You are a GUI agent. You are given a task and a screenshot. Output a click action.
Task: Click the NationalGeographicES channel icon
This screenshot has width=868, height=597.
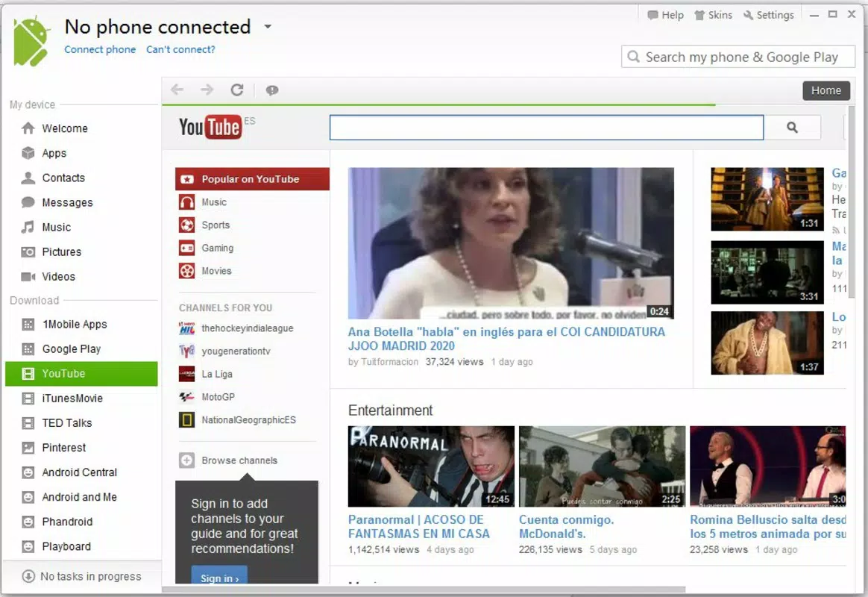187,420
